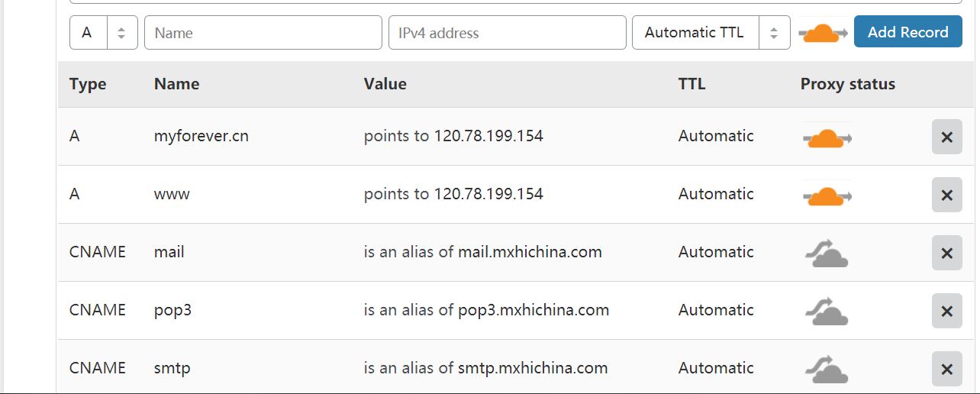
Task: Enable proxy cloud for mail CNAME
Action: (x=827, y=253)
